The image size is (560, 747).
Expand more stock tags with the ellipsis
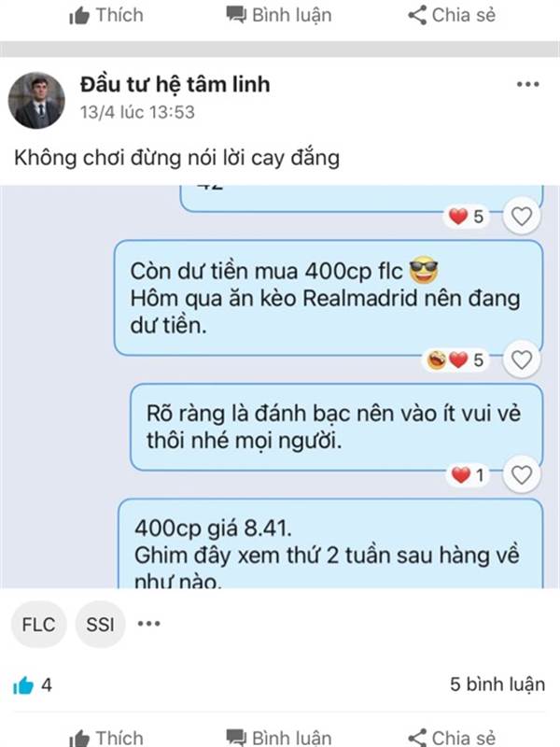pos(149,624)
